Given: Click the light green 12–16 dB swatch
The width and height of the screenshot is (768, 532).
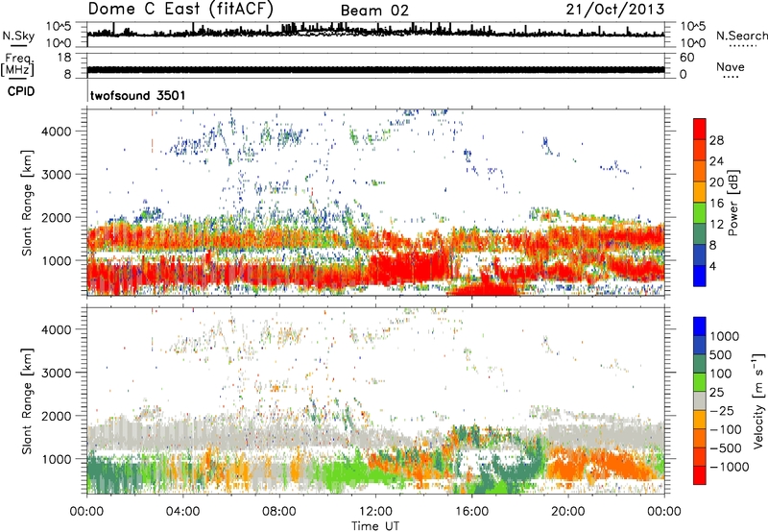Looking at the screenshot, I should pos(700,213).
